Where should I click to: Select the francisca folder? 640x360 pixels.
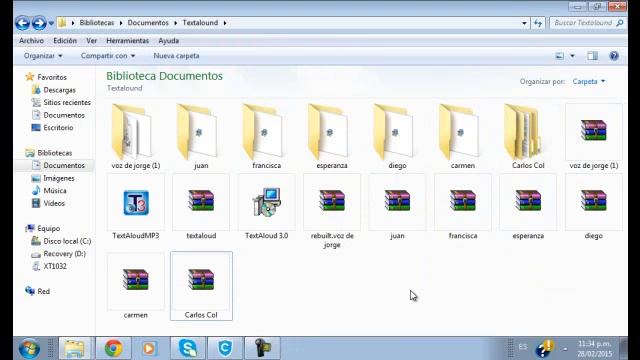tap(266, 136)
